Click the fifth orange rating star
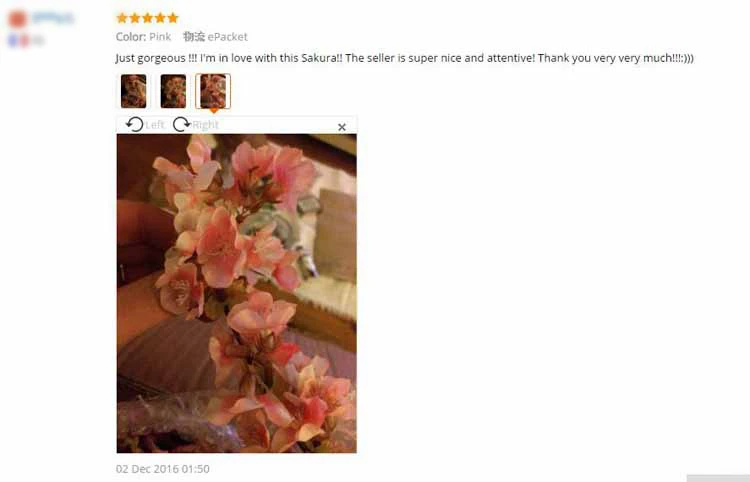 click(x=173, y=18)
